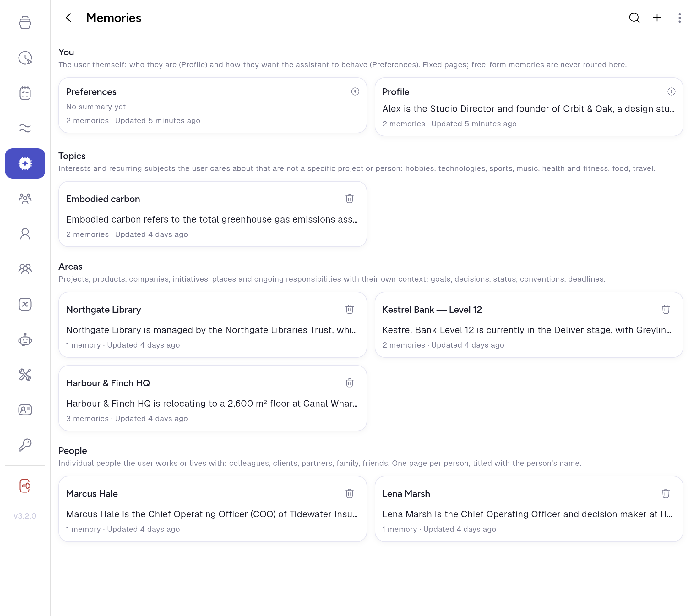Open the robot face icon in sidebar
The height and width of the screenshot is (616, 691).
(25, 339)
